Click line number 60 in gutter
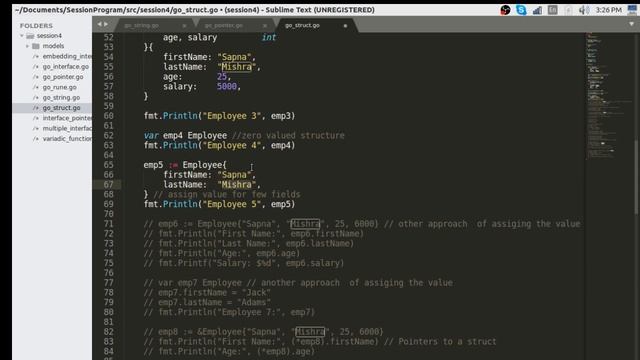The height and width of the screenshot is (360, 640). [x=108, y=116]
